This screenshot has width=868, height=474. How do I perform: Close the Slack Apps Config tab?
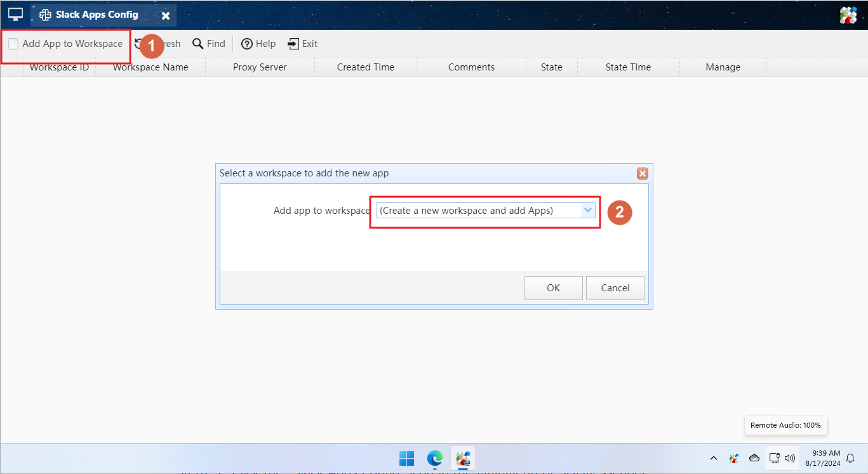coord(166,15)
